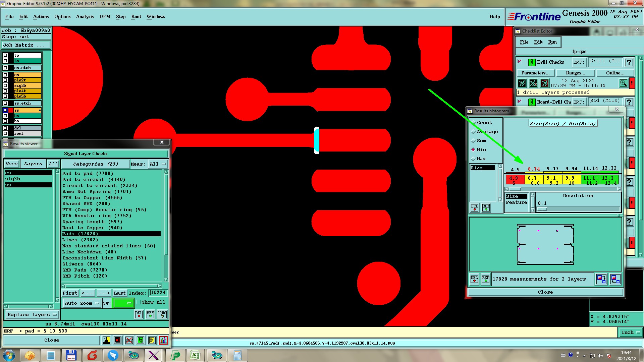Screen dimensions: 644x362
Task: Select the Sum radio option
Action: click(473, 141)
